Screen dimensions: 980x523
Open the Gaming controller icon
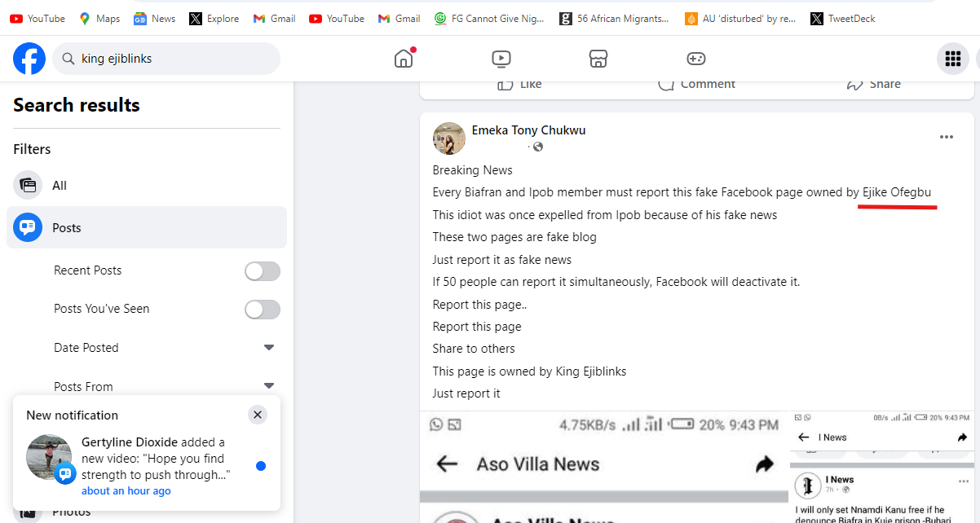[x=695, y=59]
